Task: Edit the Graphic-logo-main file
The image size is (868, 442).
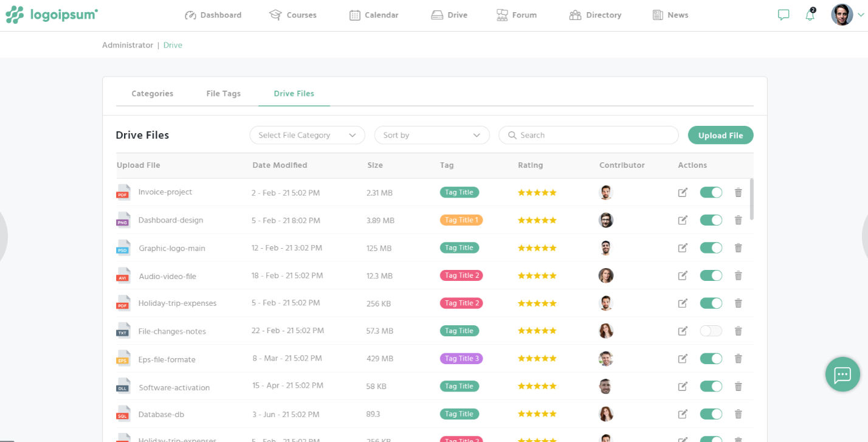Action: (x=683, y=248)
